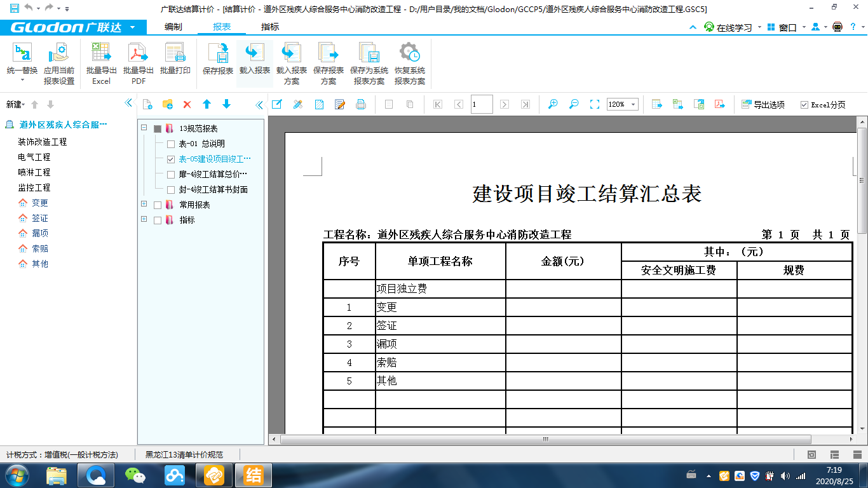Switch to 指标 ribbon tab
Image resolution: width=868 pixels, height=488 pixels.
coord(270,27)
